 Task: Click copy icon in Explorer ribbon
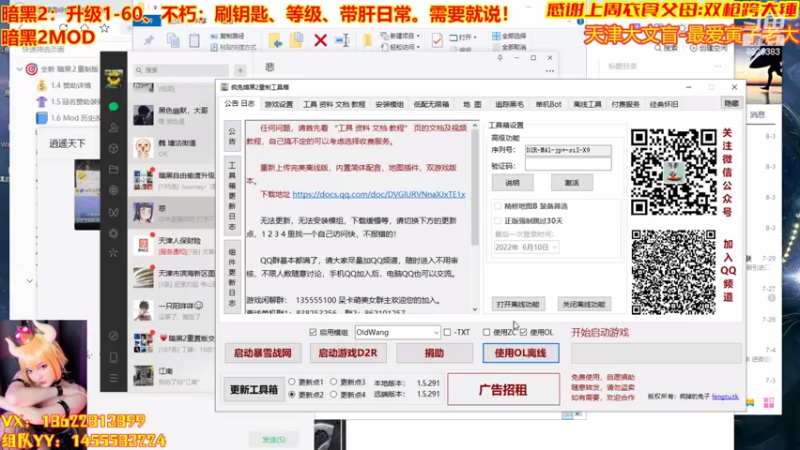point(173,40)
